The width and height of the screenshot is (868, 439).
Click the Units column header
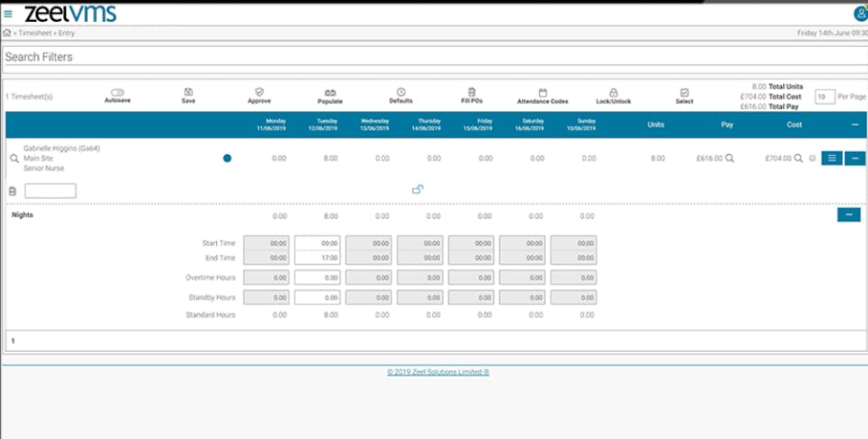[656, 125]
